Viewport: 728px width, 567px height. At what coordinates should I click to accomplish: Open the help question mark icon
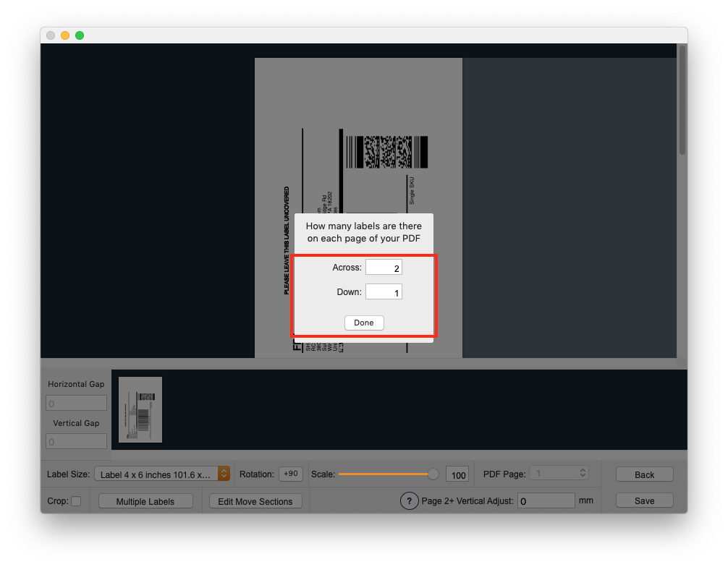click(409, 500)
